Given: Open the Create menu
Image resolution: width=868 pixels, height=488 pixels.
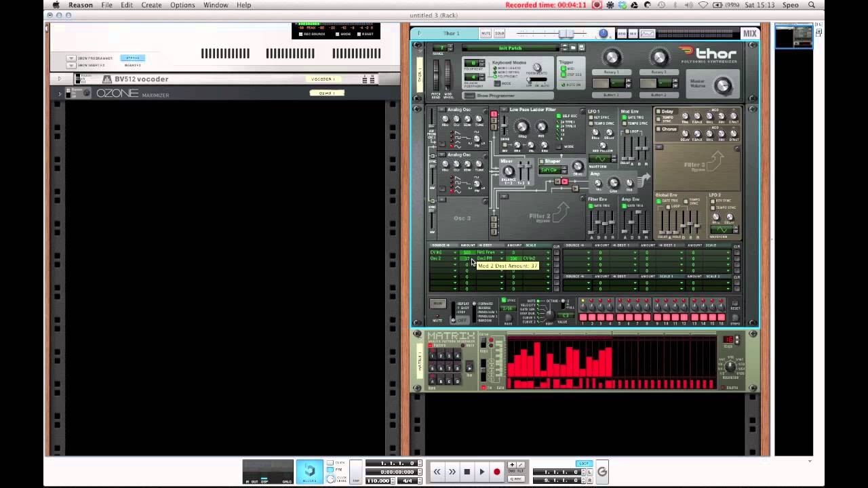Looking at the screenshot, I should point(151,5).
